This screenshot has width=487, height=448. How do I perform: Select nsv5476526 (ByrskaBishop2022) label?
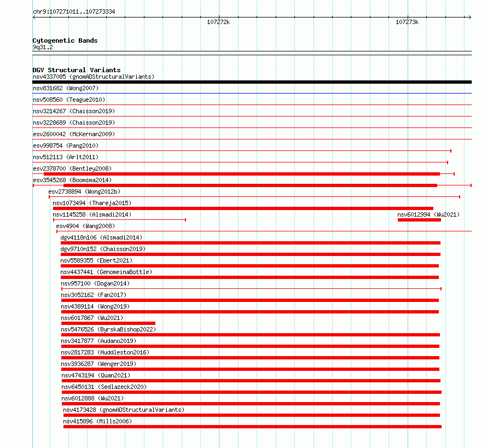(x=108, y=329)
